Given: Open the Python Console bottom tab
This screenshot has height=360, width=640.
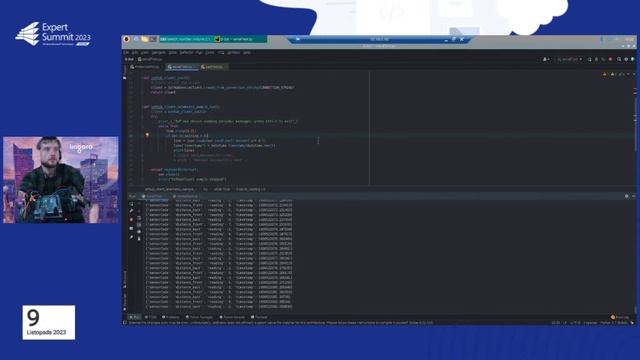Looking at the screenshot, I should pyautogui.click(x=233, y=317).
